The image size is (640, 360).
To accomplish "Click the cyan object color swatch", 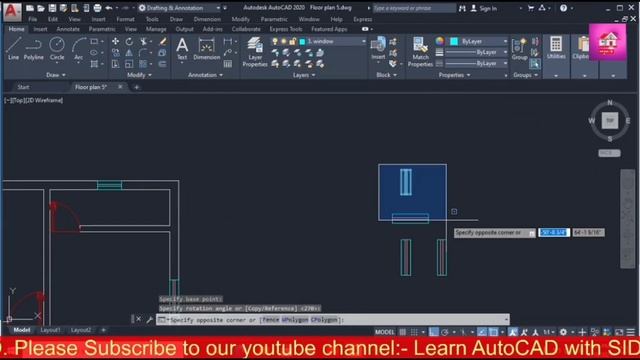I will 454,41.
